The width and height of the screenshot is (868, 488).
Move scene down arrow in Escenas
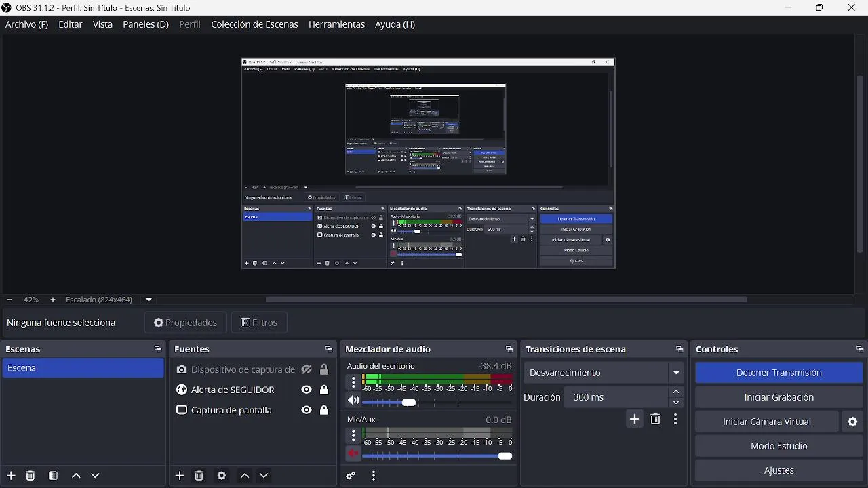(x=95, y=476)
